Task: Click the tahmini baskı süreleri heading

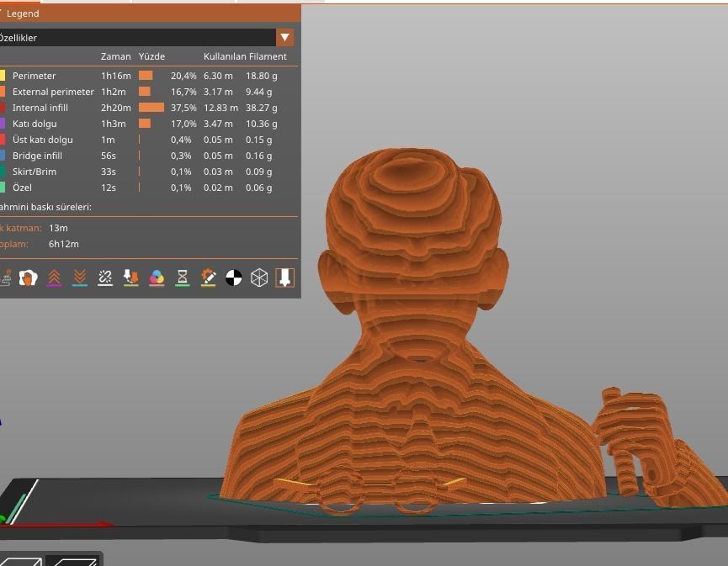Action: 45,207
